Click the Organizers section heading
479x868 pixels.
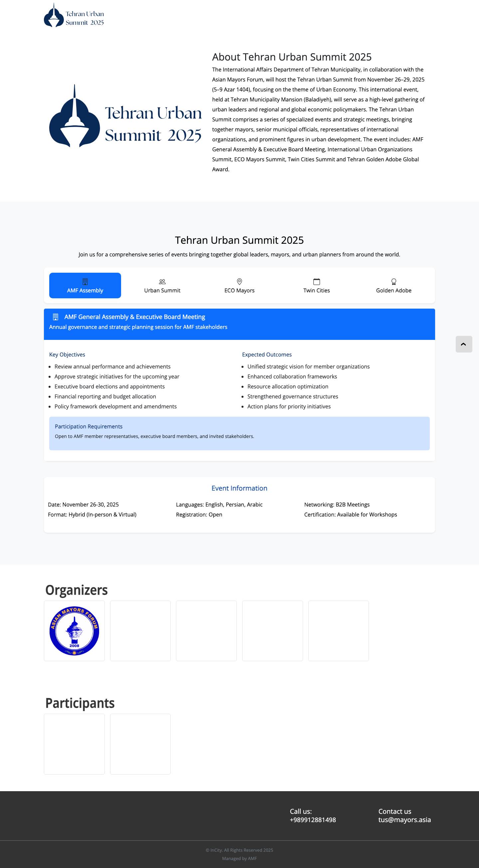pyautogui.click(x=77, y=590)
